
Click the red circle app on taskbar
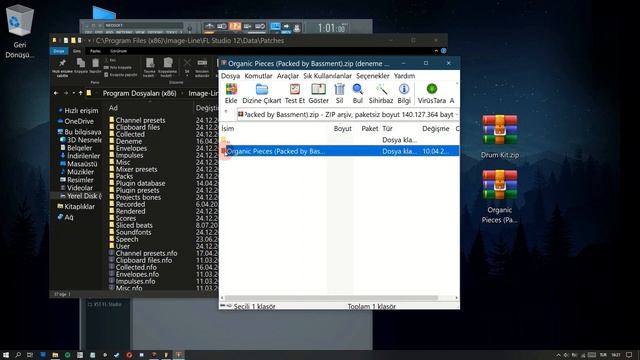tap(129, 355)
